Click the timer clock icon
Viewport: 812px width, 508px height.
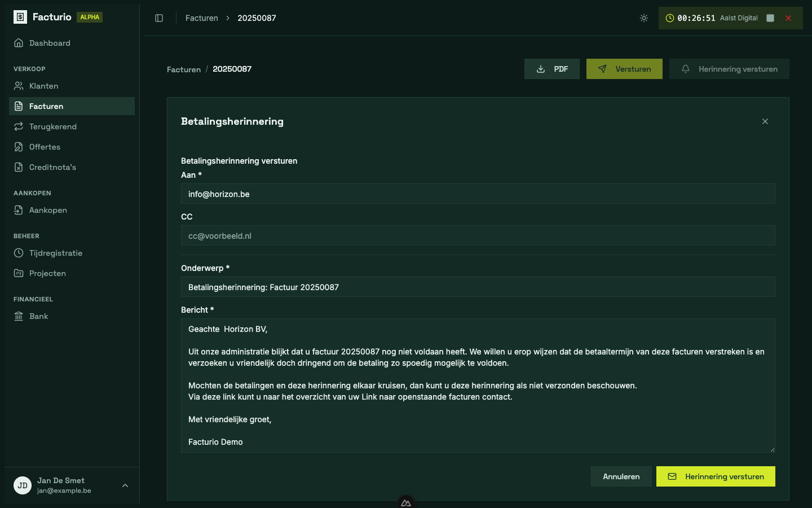click(x=670, y=18)
